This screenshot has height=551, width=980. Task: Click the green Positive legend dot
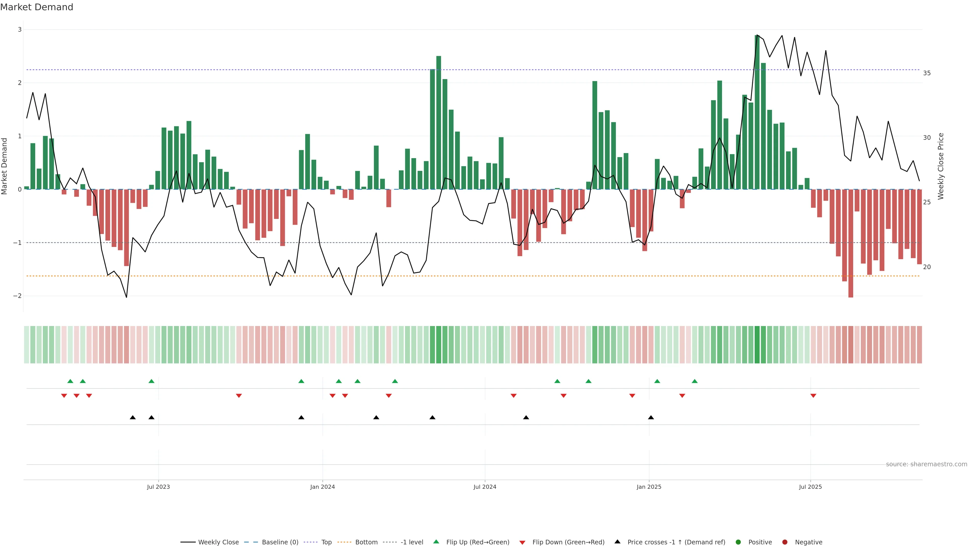point(738,542)
